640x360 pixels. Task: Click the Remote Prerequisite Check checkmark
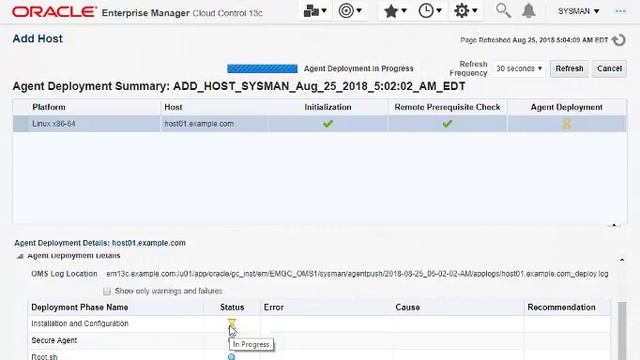point(447,124)
